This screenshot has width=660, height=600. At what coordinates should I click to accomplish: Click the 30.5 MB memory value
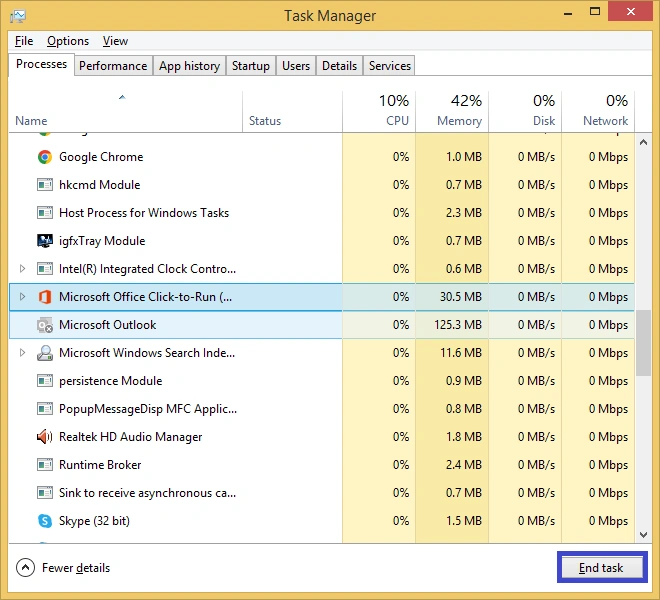click(461, 297)
